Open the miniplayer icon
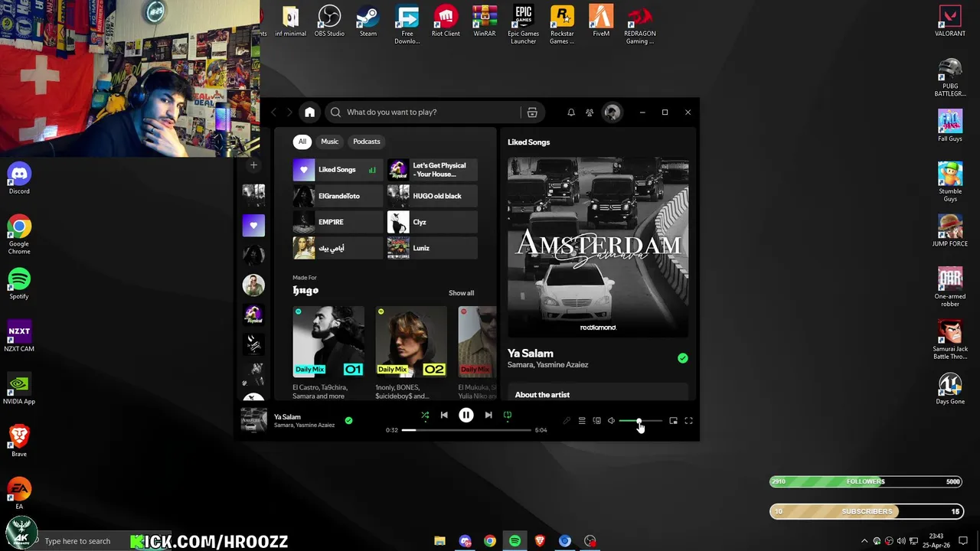 (673, 421)
